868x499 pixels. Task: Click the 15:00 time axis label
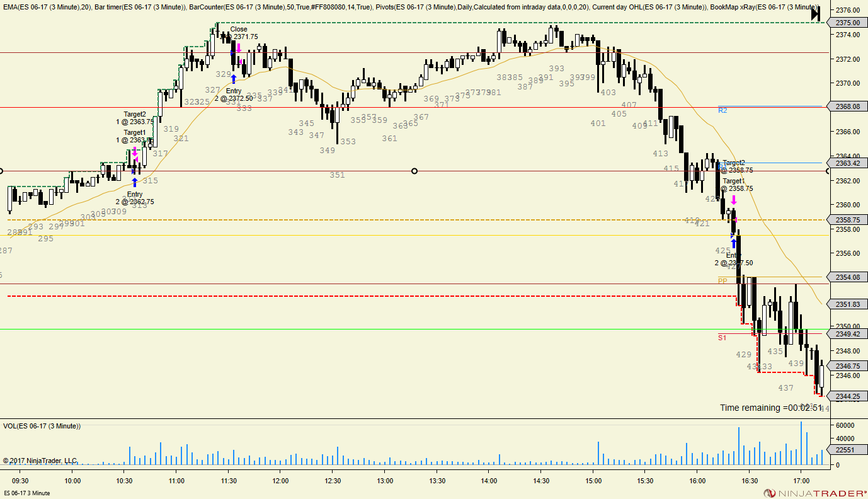593,481
